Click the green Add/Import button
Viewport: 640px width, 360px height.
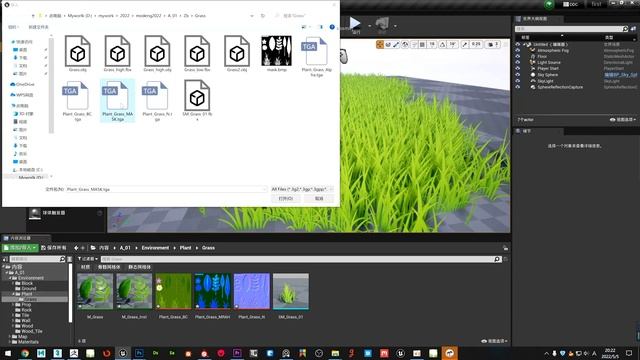pyautogui.click(x=20, y=248)
